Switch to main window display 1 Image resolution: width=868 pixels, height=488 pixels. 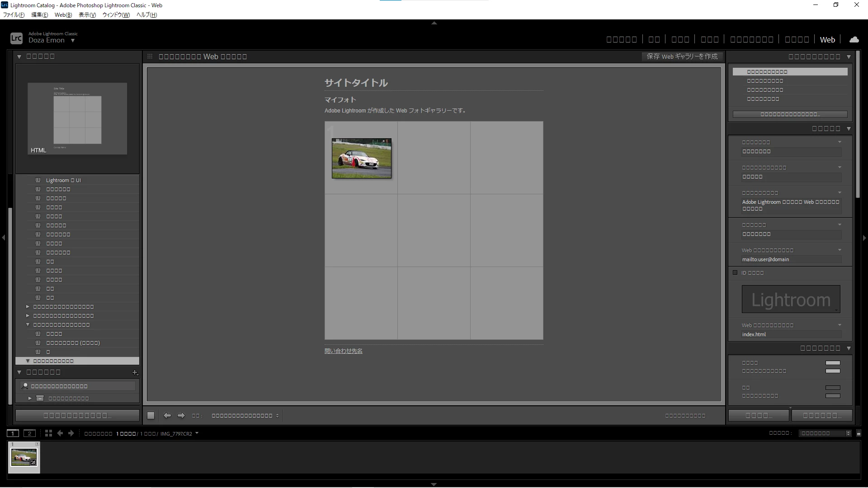coord(13,433)
